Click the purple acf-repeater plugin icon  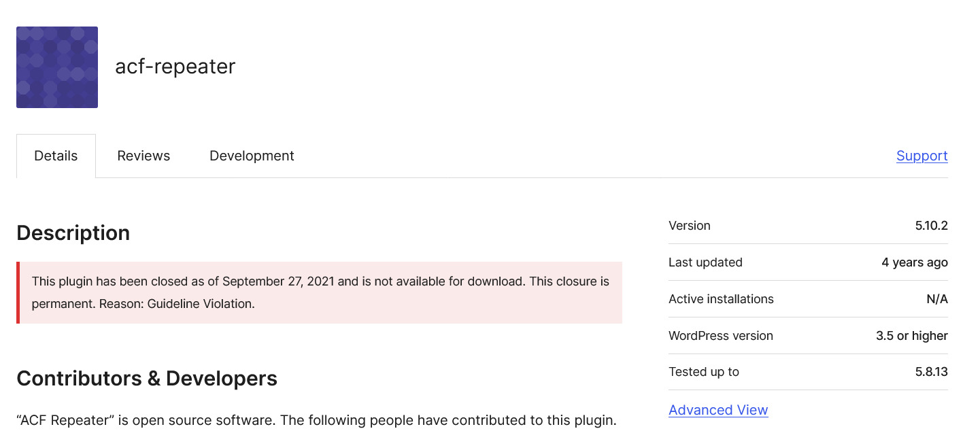(x=57, y=67)
